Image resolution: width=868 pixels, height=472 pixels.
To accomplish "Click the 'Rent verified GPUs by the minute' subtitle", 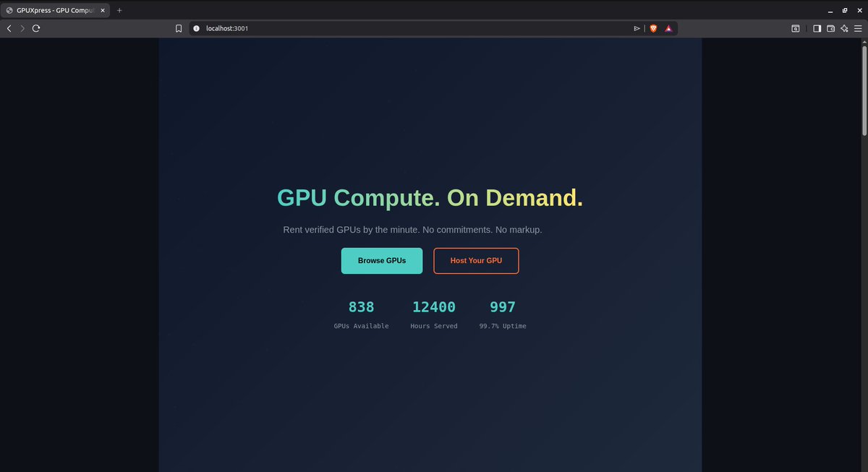I will 412,230.
